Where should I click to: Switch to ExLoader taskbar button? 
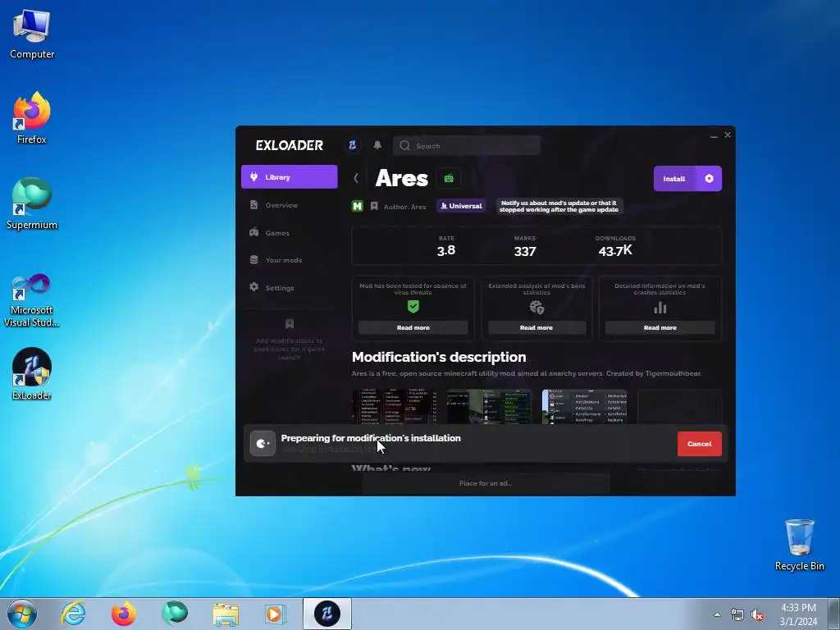pos(327,614)
